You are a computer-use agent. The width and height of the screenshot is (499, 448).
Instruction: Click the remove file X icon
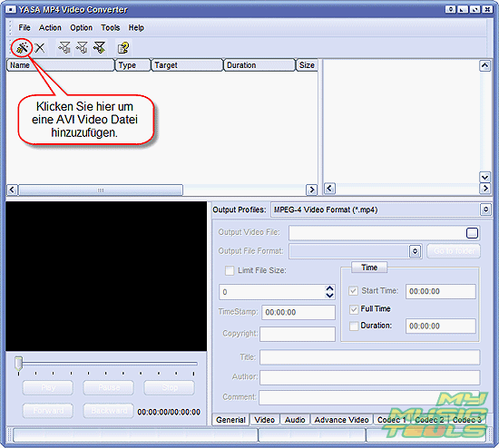pos(40,48)
